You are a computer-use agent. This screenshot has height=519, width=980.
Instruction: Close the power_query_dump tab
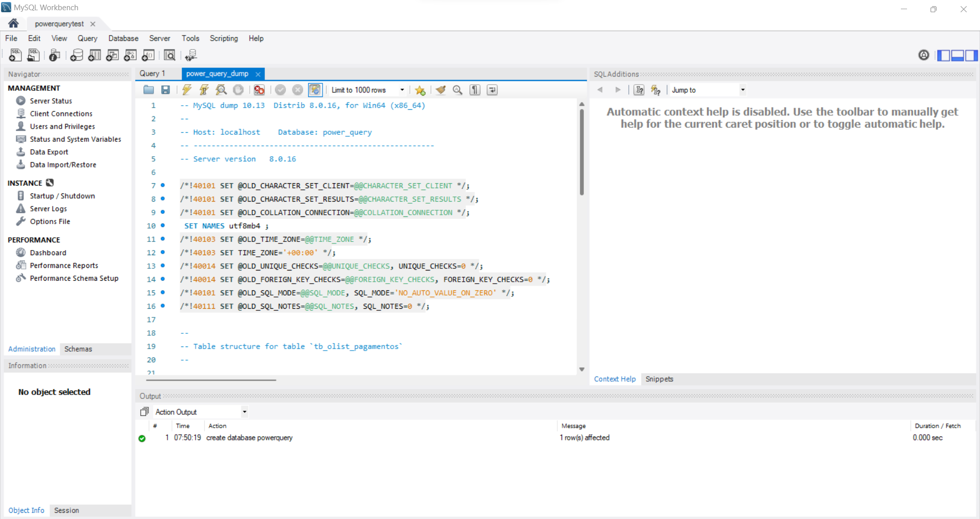tap(258, 74)
